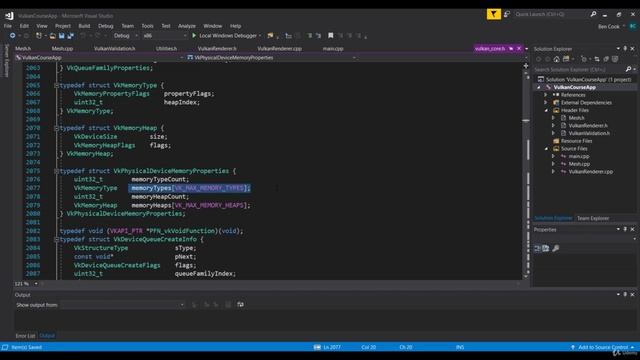Start Local Windows Debugger
This screenshot has height=360, width=640.
pyautogui.click(x=226, y=36)
